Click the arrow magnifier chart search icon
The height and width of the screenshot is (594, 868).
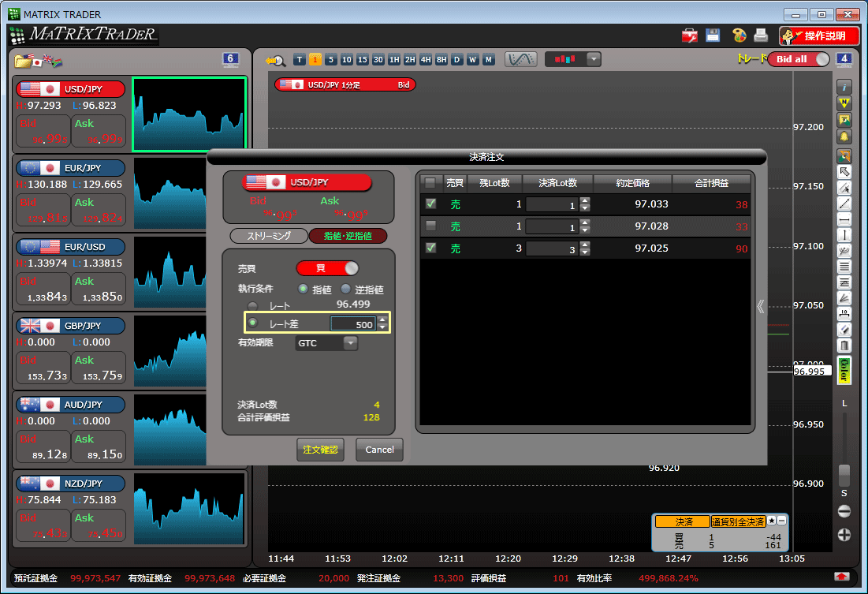click(275, 60)
